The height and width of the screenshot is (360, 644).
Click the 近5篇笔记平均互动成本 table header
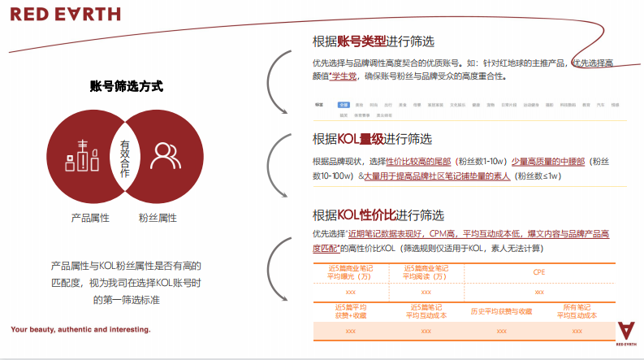point(426,311)
